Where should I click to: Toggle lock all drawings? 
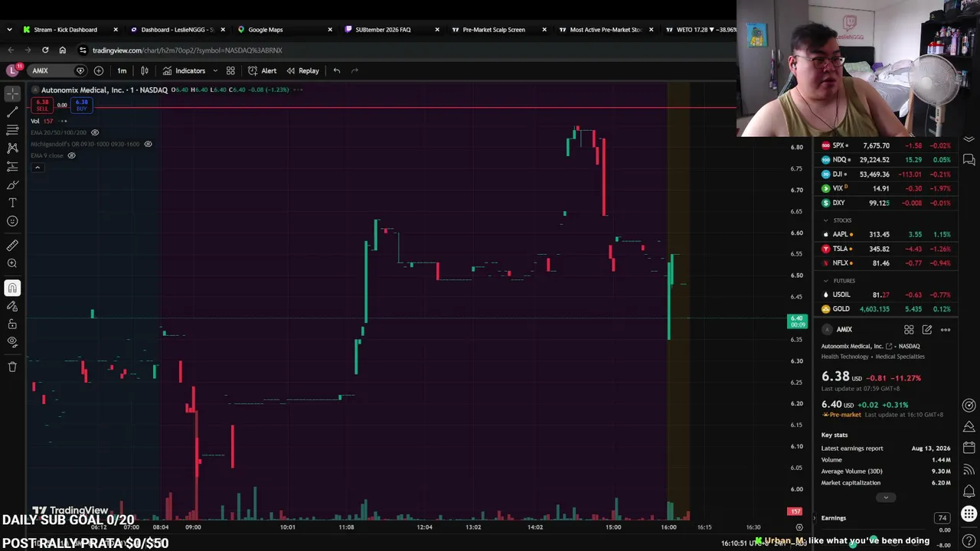[x=12, y=324]
